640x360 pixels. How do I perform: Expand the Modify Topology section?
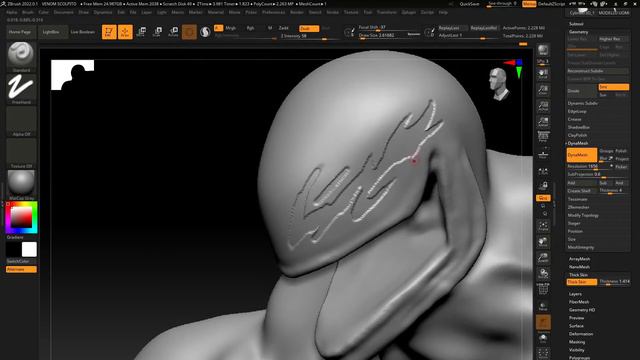[583, 216]
